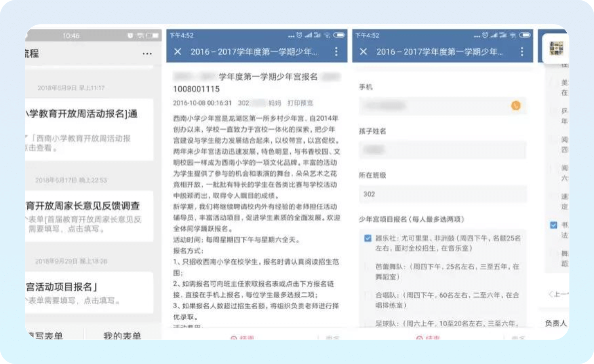Open the vertical overflow menu above the 手机 form
Screen dimensions: 594x364
click(x=522, y=52)
